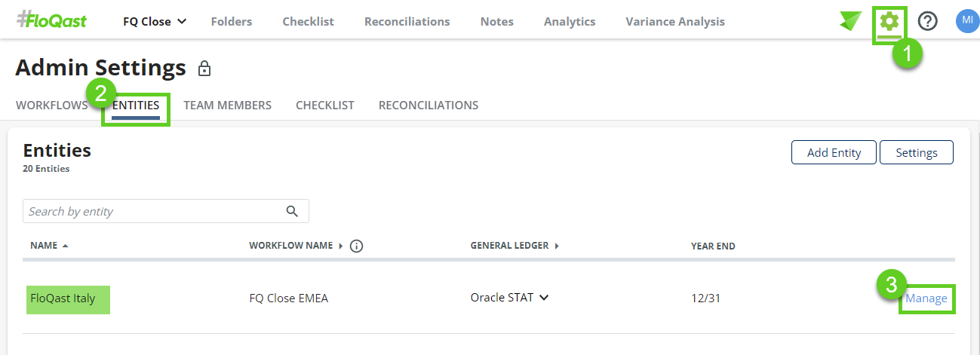The height and width of the screenshot is (355, 980).
Task: Open the settings gear icon
Action: click(x=889, y=22)
